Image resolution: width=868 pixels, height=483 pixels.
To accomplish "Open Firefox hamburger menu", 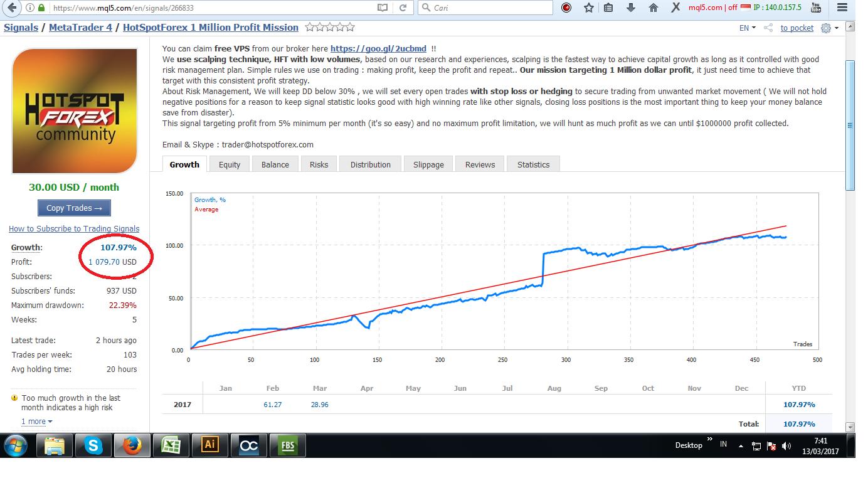I will [841, 8].
